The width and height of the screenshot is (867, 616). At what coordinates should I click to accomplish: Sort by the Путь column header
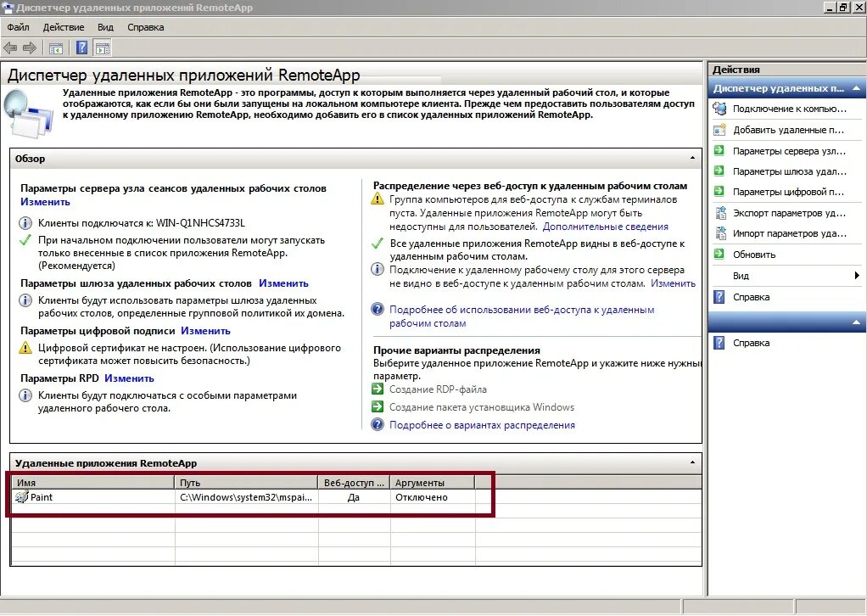click(246, 482)
